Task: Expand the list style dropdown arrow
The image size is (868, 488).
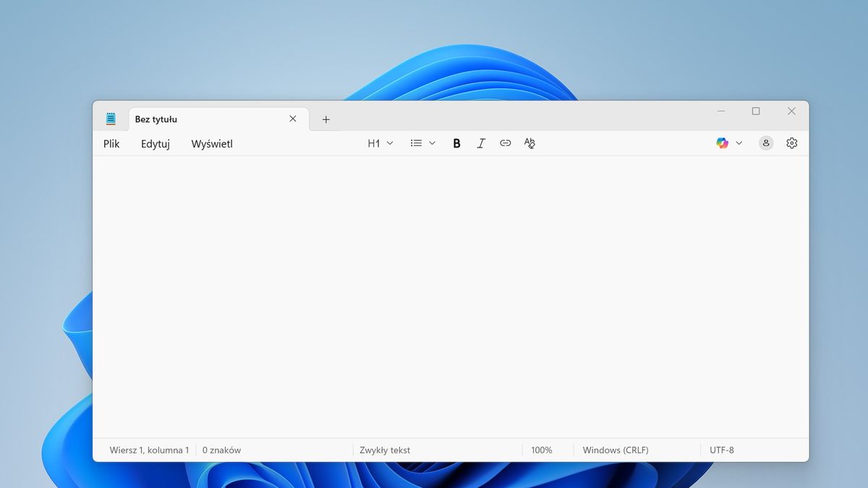Action: tap(433, 143)
